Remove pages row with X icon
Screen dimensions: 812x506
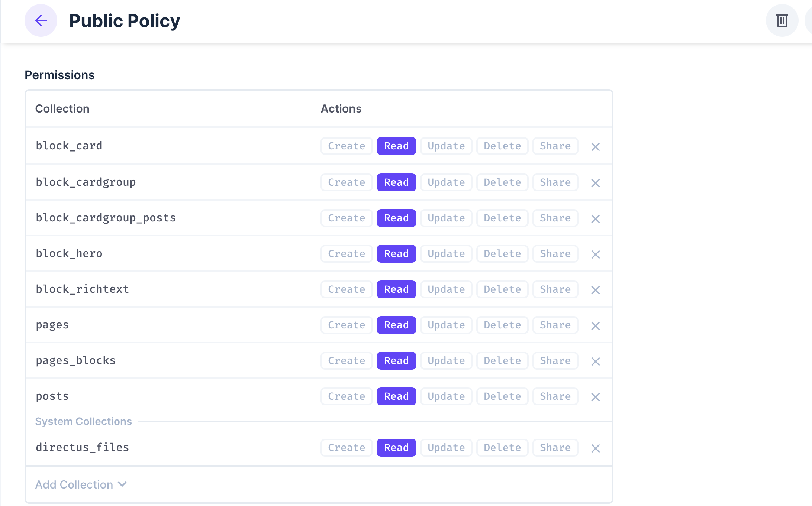point(595,325)
